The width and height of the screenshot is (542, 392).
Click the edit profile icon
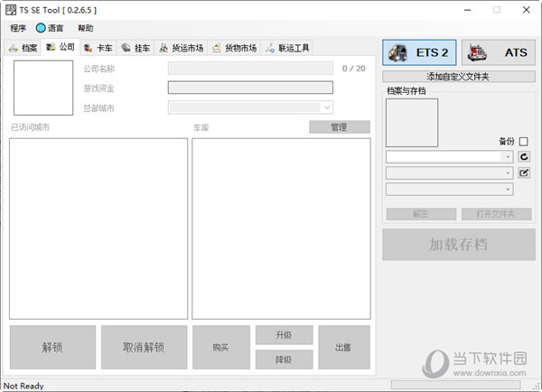(524, 173)
